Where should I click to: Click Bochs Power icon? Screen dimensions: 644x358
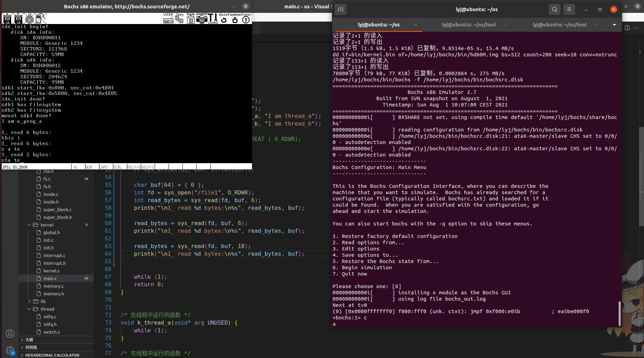(246, 18)
